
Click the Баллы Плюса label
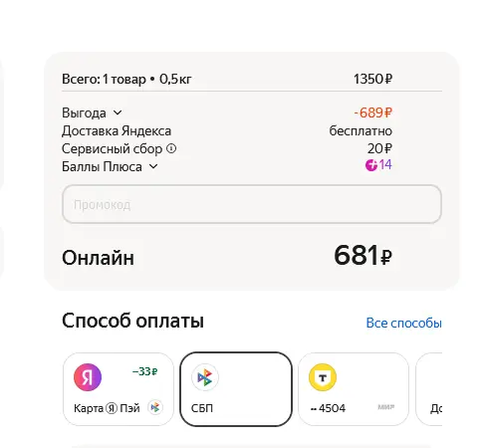click(x=102, y=166)
